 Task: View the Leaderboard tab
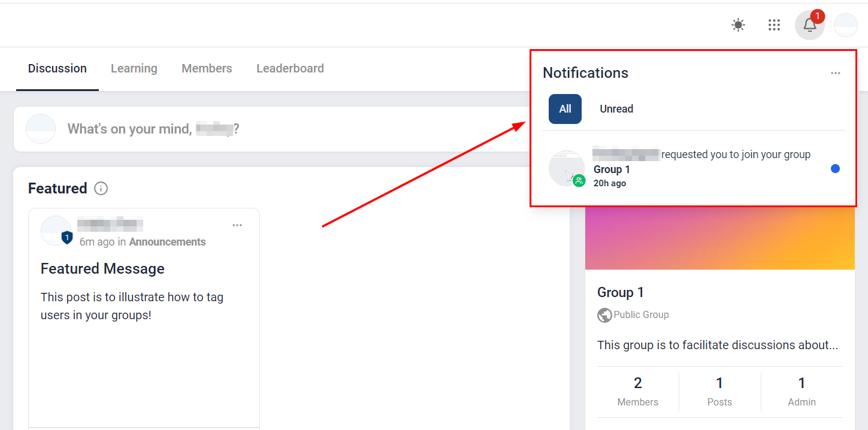[290, 68]
